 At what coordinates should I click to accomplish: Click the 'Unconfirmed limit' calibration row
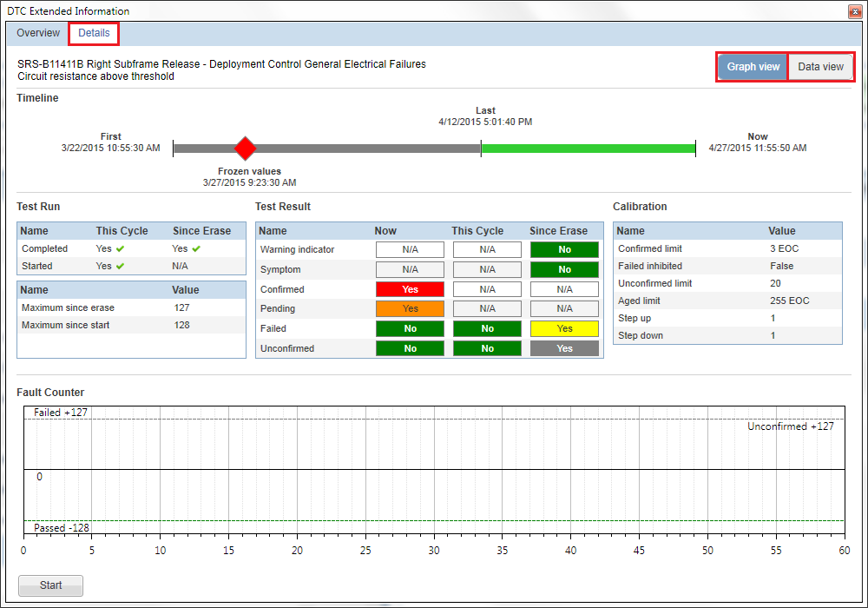point(727,283)
